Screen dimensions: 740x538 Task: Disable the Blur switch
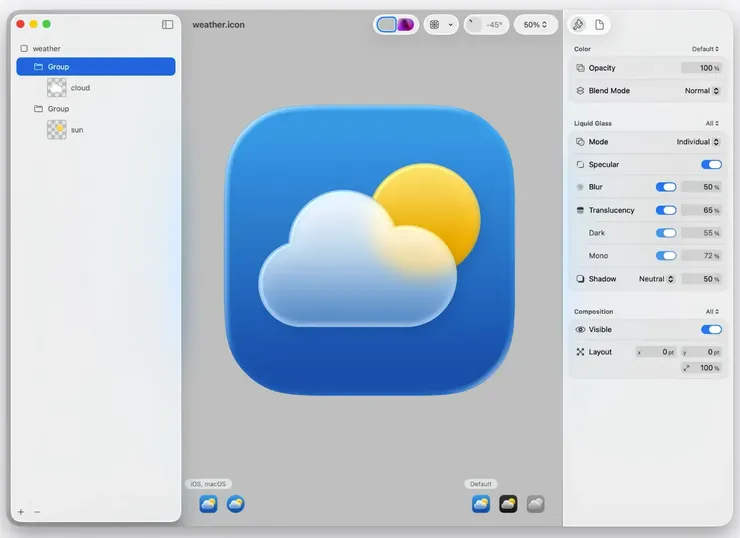[x=666, y=187]
